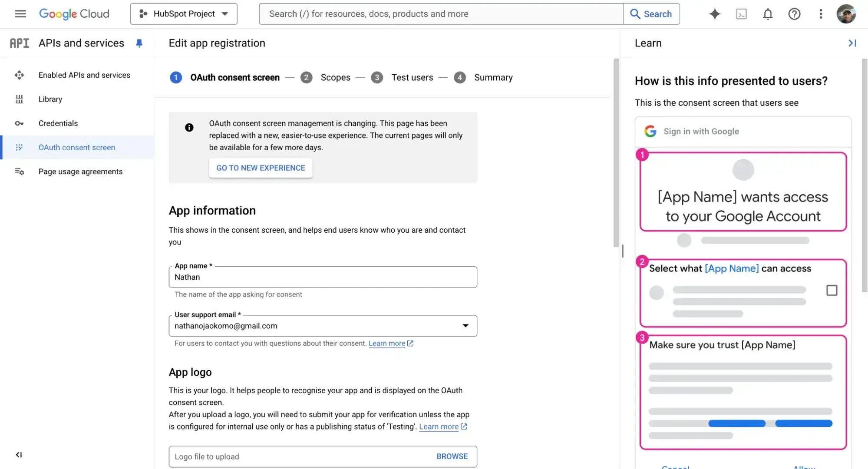The width and height of the screenshot is (868, 469).
Task: Collapse the Learn side panel
Action: tap(852, 43)
